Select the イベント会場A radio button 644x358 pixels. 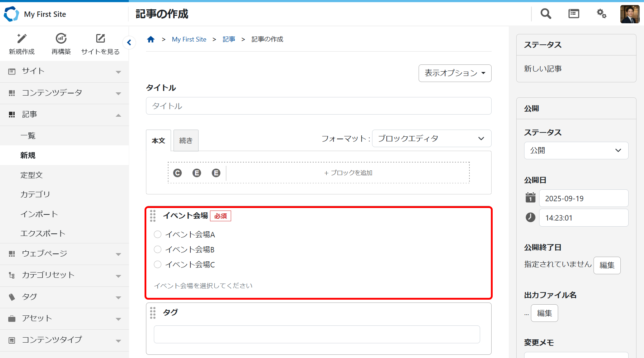pos(158,234)
